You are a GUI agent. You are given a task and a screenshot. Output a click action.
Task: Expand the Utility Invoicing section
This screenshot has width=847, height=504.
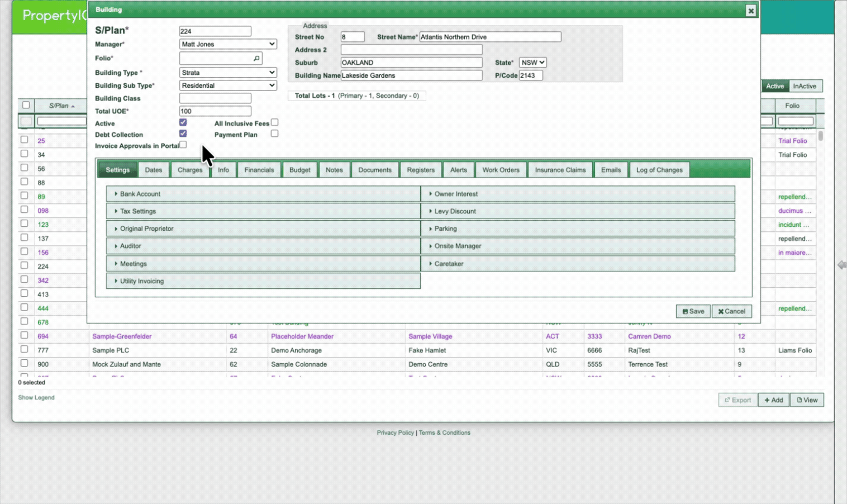263,281
